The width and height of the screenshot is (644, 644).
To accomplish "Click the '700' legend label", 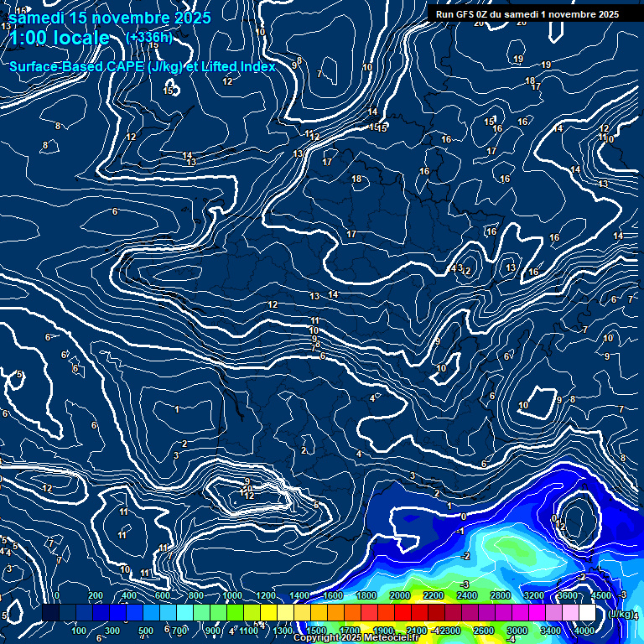I will [x=179, y=631].
